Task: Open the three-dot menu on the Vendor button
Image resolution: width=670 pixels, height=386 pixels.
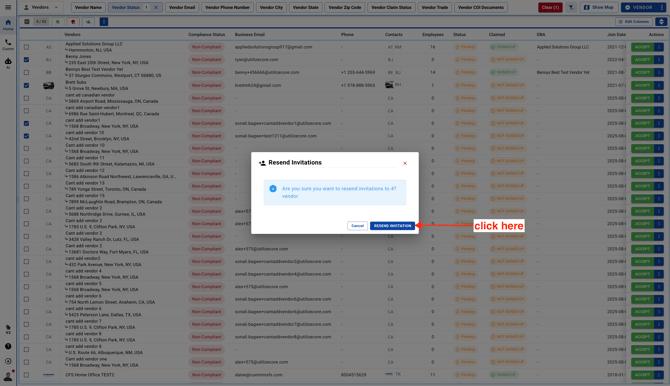Action: pos(662,7)
